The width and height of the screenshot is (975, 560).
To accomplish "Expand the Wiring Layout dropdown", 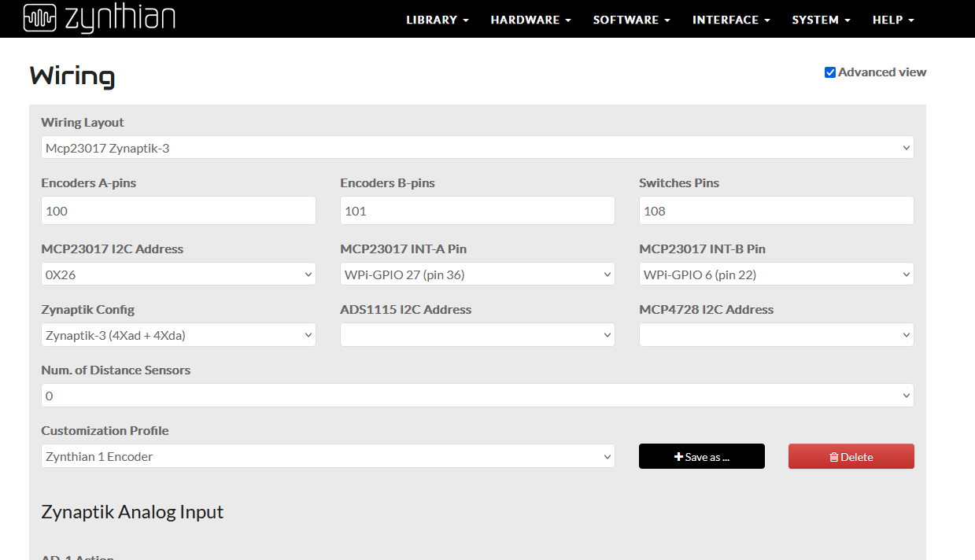I will pyautogui.click(x=477, y=147).
